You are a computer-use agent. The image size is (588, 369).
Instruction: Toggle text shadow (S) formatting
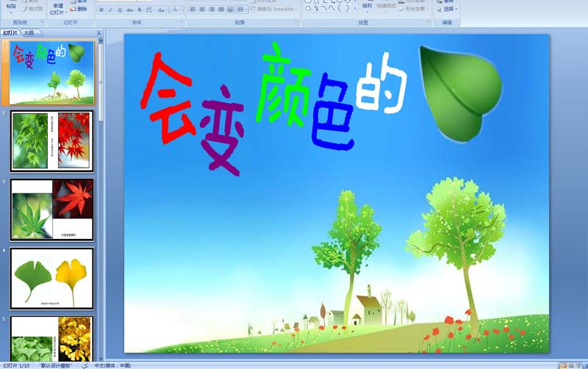point(140,10)
